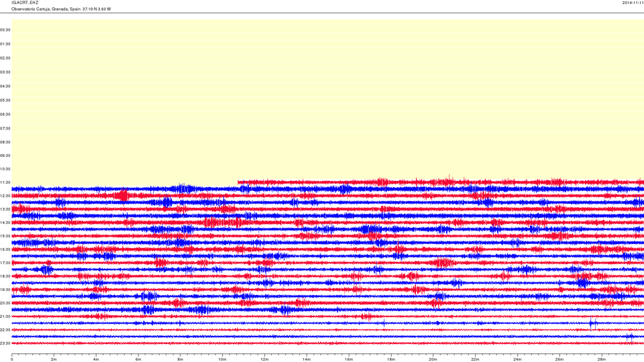
Task: Click the 4m axis tick label
Action: point(96,359)
